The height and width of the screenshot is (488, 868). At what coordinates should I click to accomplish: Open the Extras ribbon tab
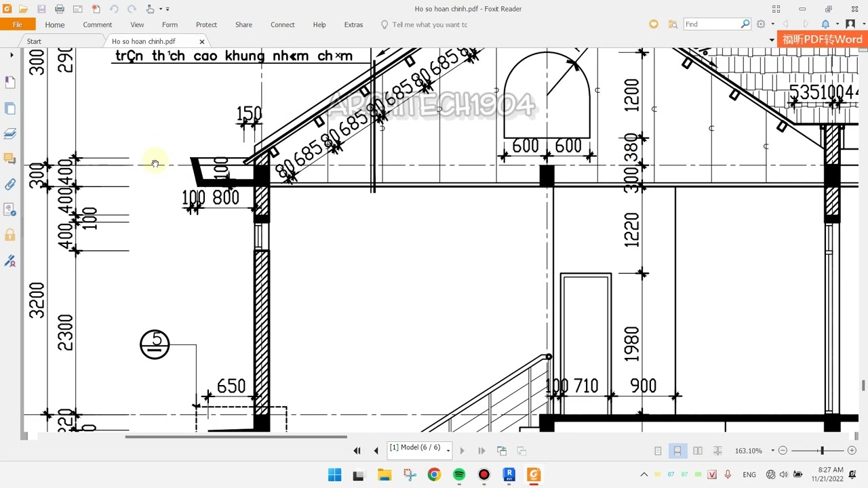pos(353,24)
